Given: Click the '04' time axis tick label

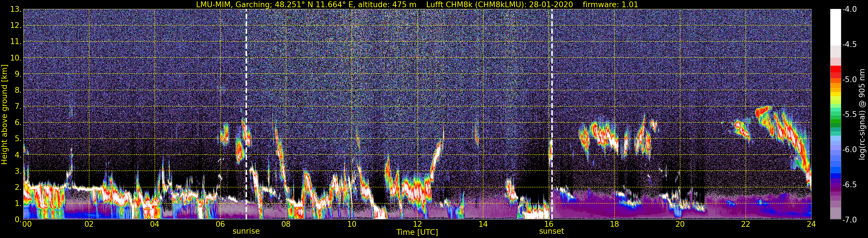Looking at the screenshot, I should pos(154,224).
